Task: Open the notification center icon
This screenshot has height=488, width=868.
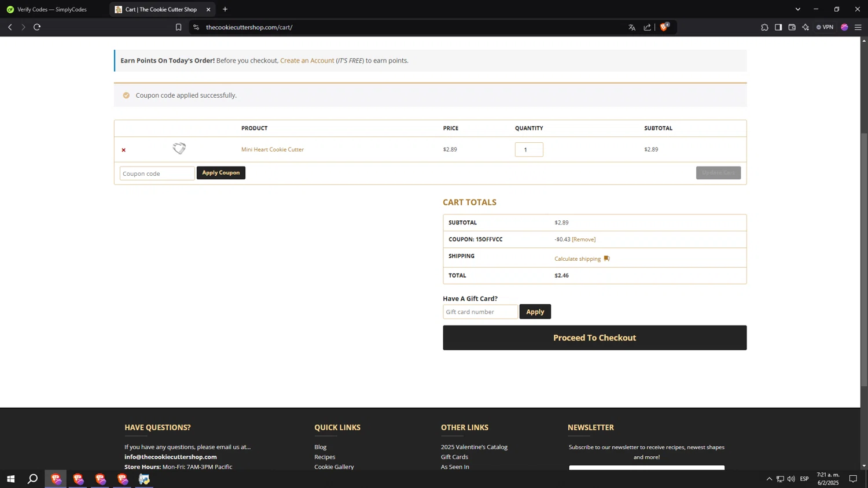Action: coord(853,479)
